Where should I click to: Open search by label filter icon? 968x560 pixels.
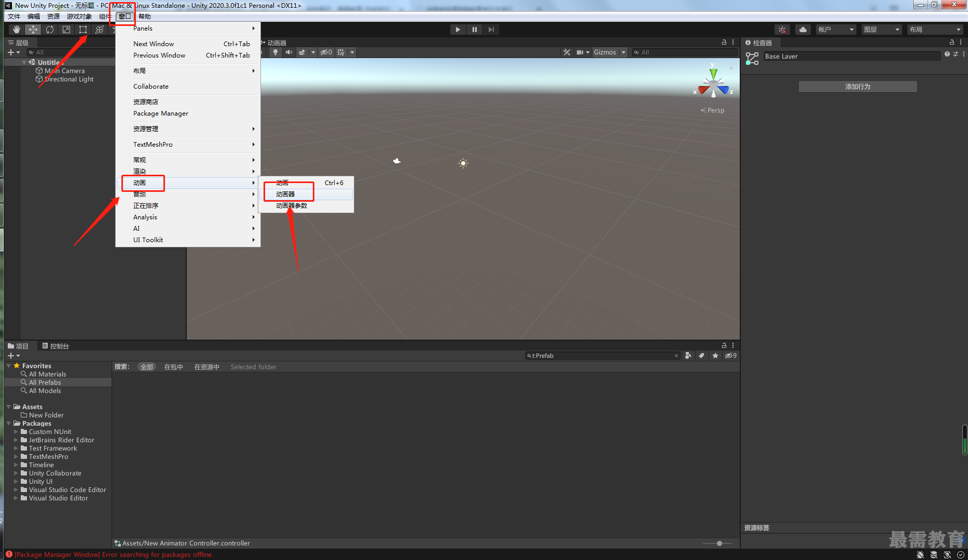[x=701, y=356]
